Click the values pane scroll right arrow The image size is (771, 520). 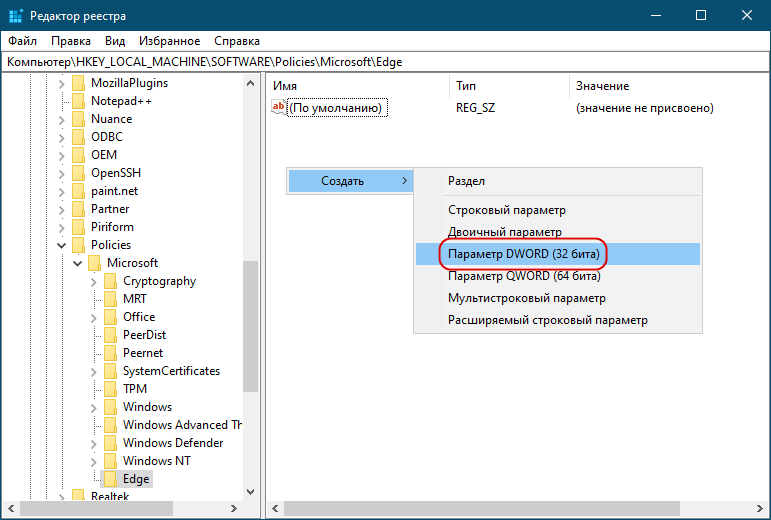tap(760, 508)
